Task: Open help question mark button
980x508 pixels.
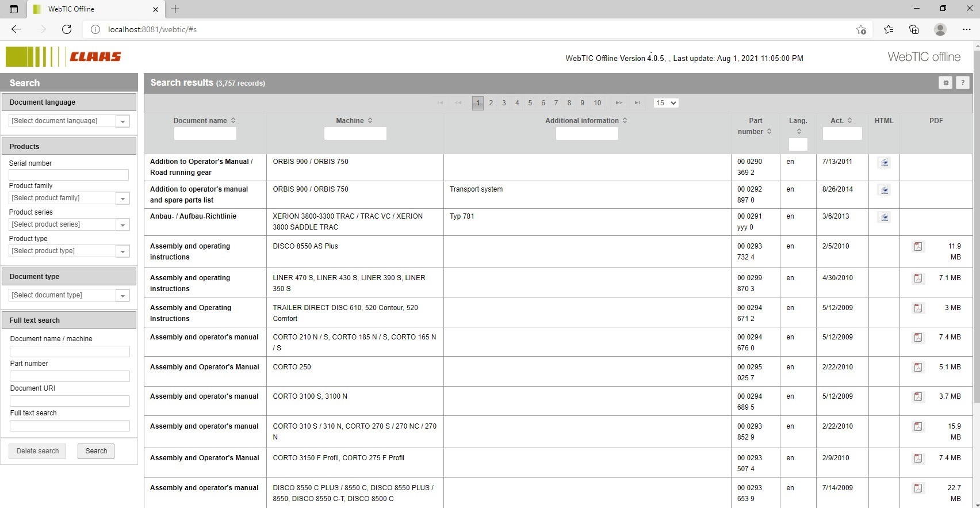Action: pos(963,83)
